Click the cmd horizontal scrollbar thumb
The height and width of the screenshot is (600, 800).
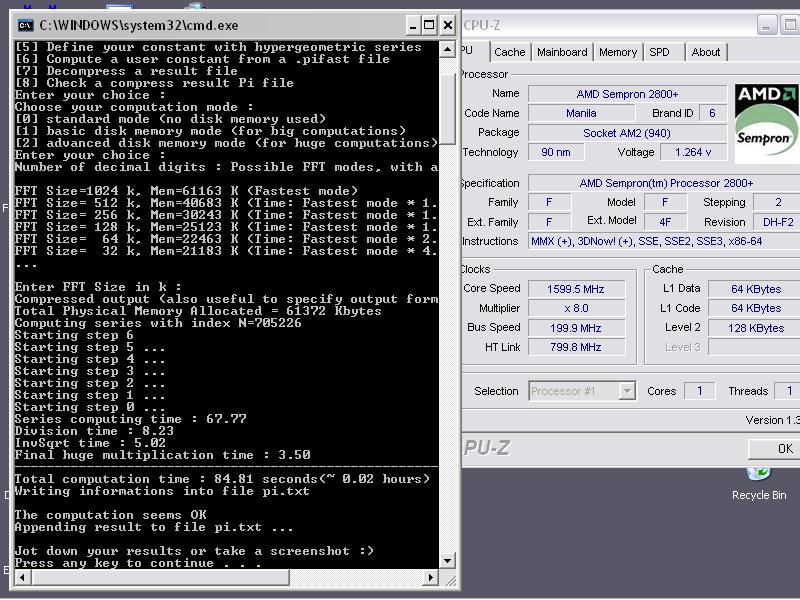pos(160,578)
